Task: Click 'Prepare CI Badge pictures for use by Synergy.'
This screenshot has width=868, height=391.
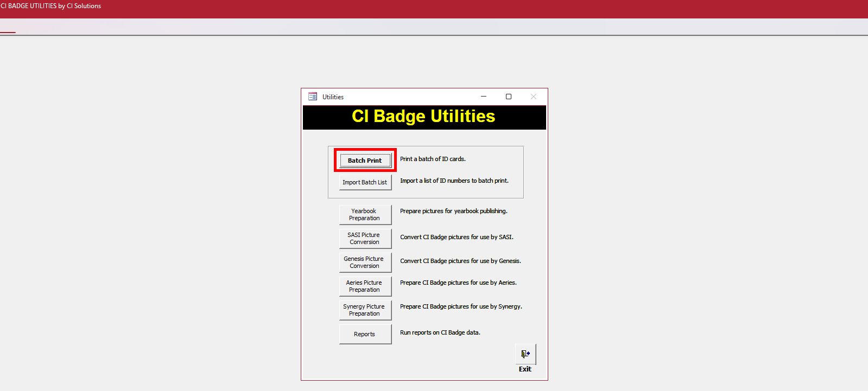Action: 461,306
